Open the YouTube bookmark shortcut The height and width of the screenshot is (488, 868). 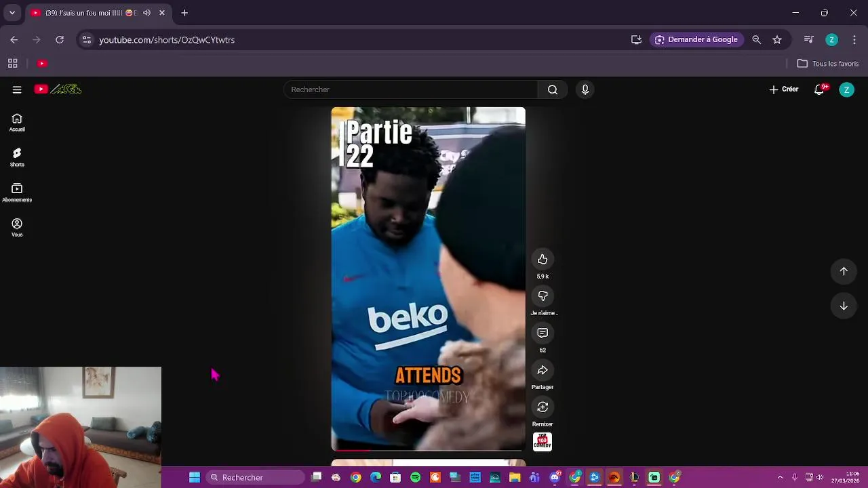(42, 64)
